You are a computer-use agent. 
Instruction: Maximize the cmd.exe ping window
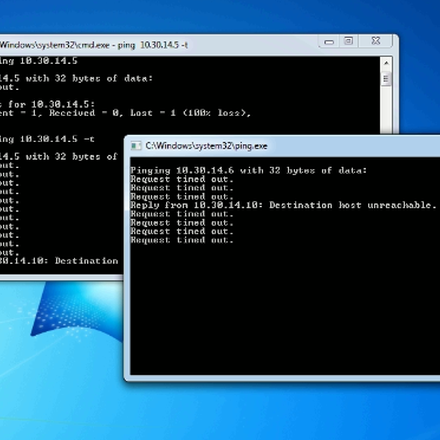(x=348, y=41)
